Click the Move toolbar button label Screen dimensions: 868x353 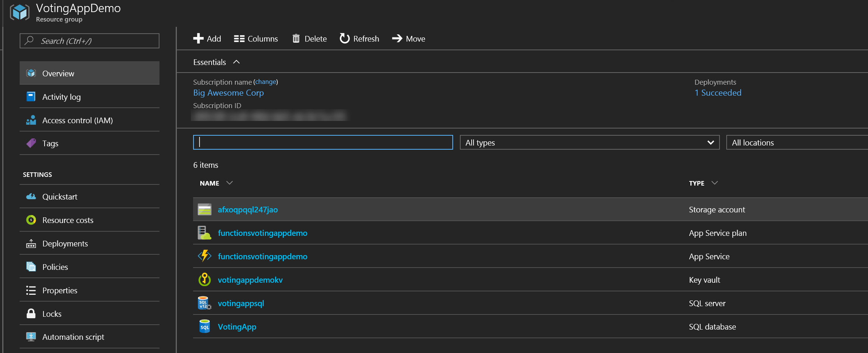pos(415,39)
